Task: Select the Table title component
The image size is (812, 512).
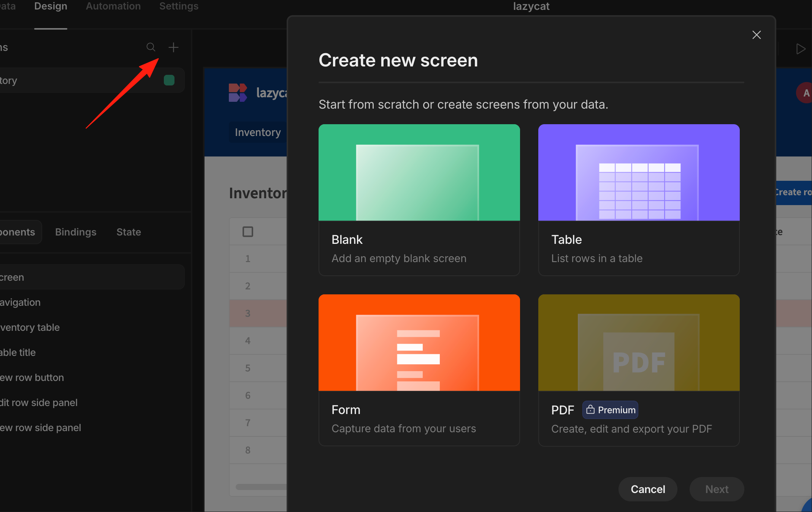Action: [92, 352]
